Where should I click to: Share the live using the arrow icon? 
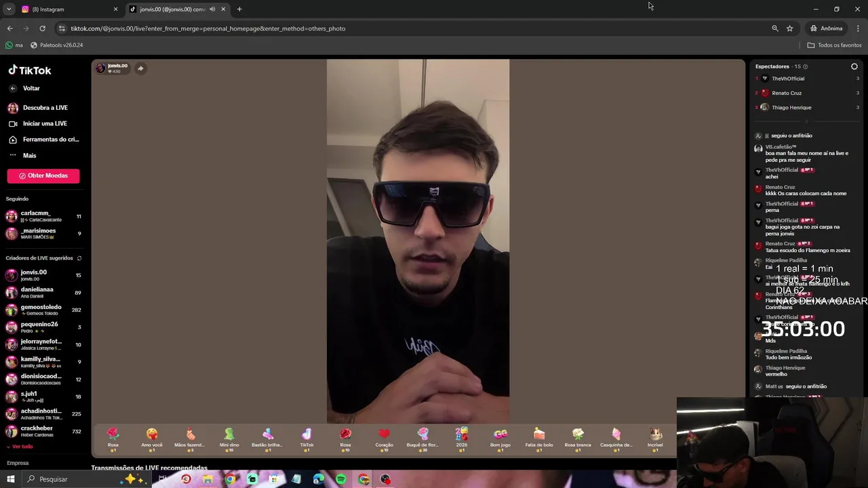[x=140, y=68]
